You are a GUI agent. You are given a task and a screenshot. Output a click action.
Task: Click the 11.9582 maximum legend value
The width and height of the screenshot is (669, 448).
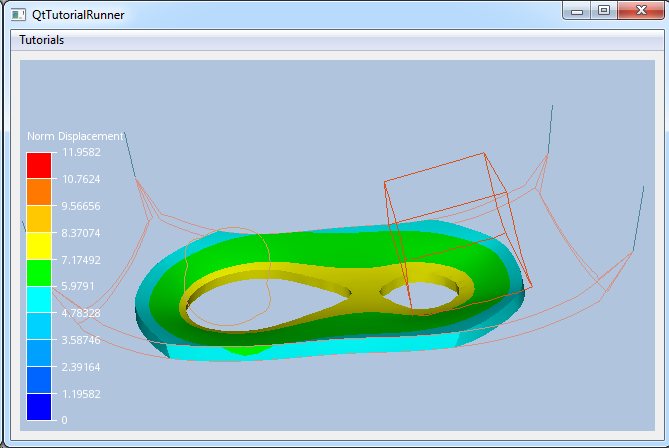pos(80,152)
